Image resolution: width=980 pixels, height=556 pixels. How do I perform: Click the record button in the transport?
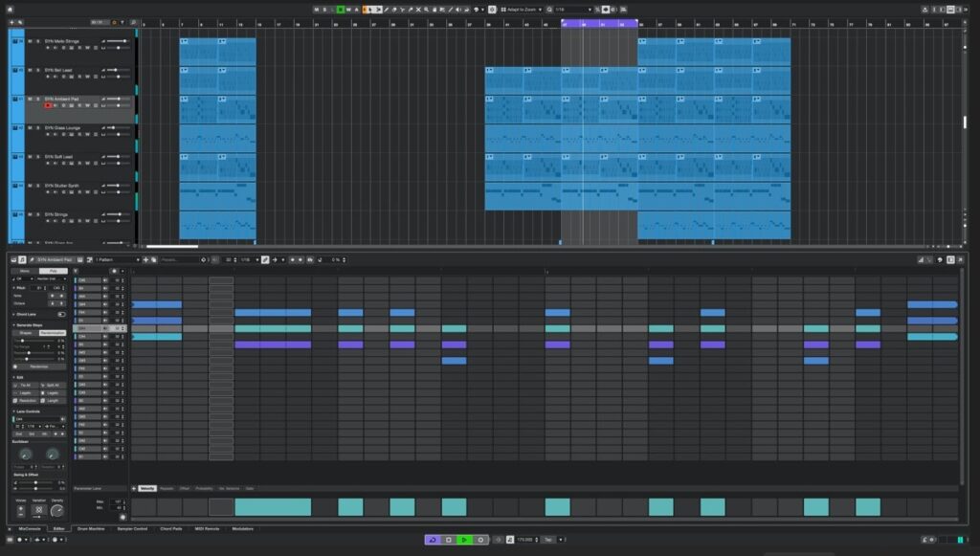coord(480,539)
